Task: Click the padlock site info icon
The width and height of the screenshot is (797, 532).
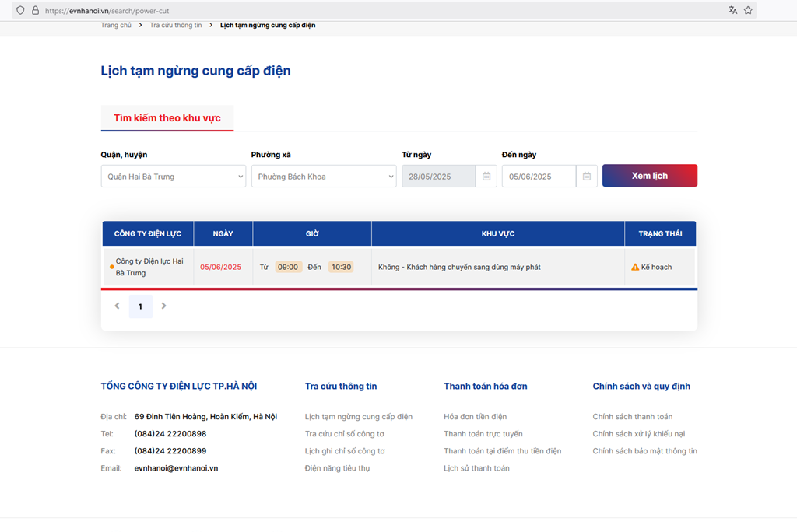Action: tap(35, 11)
